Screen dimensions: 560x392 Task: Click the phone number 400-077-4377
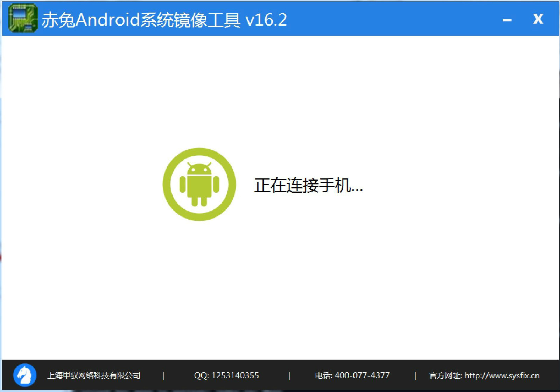point(362,376)
